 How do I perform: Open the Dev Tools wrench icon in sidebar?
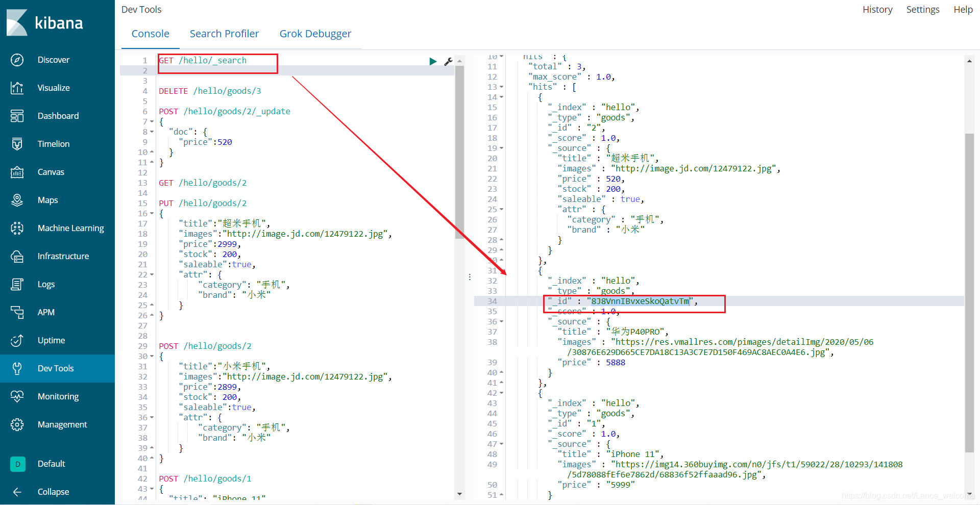[17, 368]
